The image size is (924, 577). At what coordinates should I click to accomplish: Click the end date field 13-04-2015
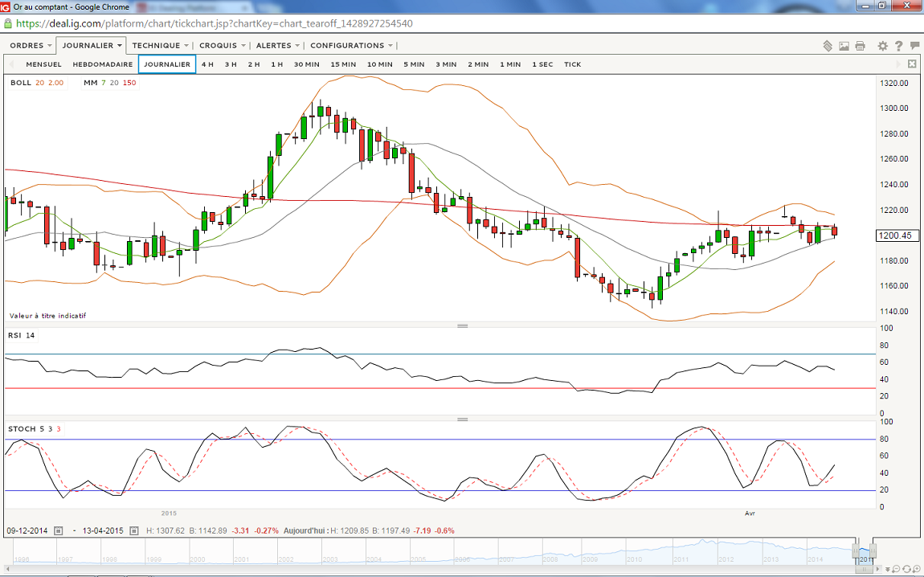[x=103, y=531]
